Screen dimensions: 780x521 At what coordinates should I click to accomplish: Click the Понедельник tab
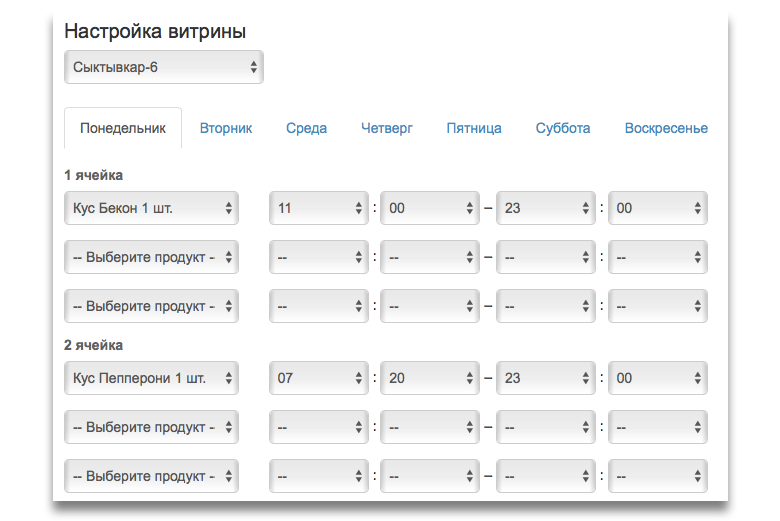pyautogui.click(x=123, y=128)
